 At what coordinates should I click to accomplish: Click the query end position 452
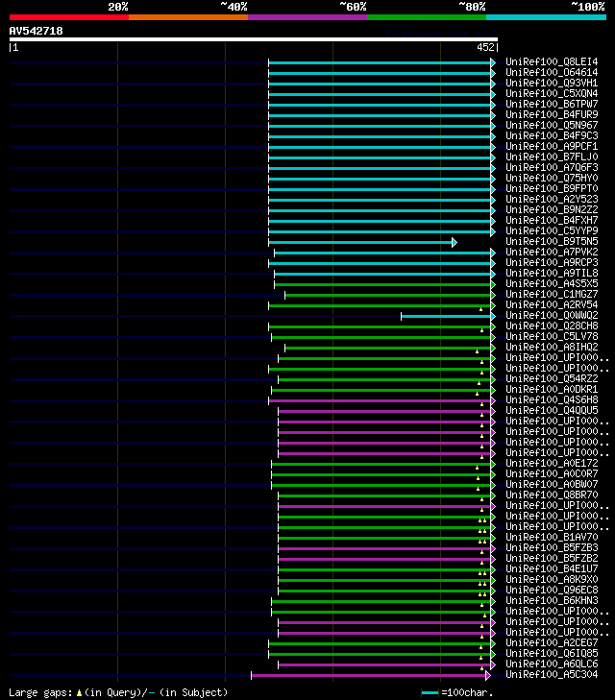(486, 47)
